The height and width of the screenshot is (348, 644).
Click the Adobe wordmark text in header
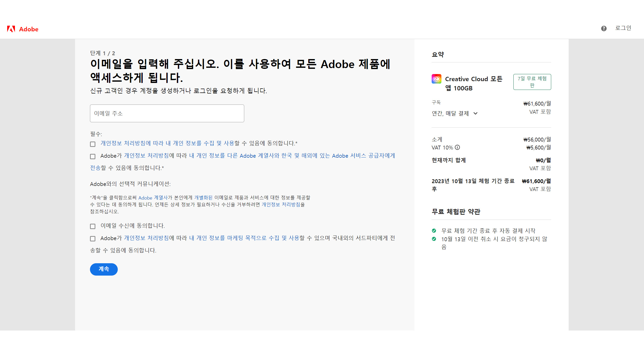[x=29, y=29]
